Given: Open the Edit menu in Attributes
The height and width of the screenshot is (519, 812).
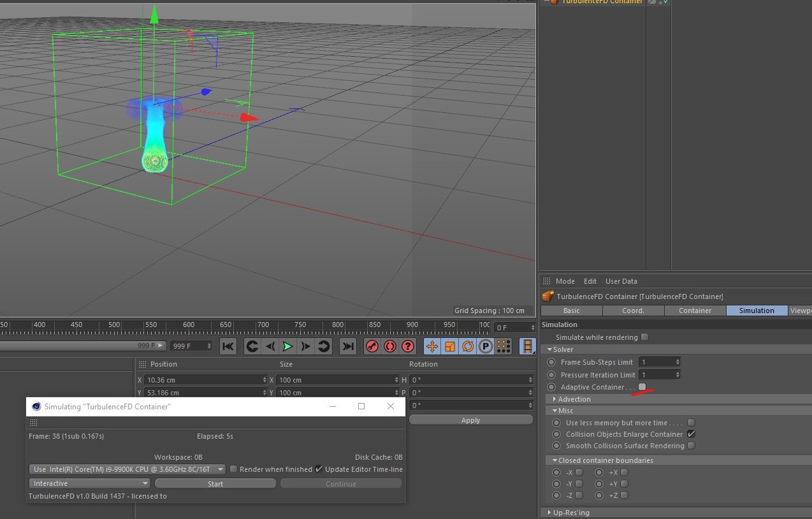Looking at the screenshot, I should click(590, 281).
